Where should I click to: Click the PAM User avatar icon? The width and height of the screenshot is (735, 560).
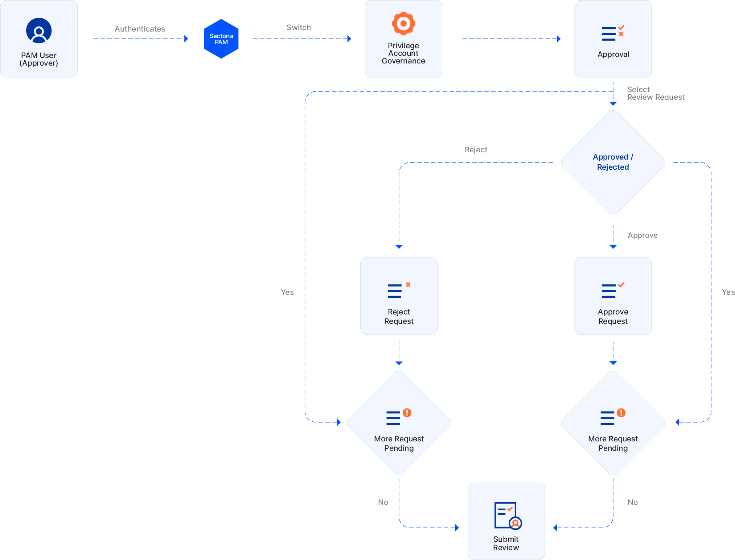(39, 31)
